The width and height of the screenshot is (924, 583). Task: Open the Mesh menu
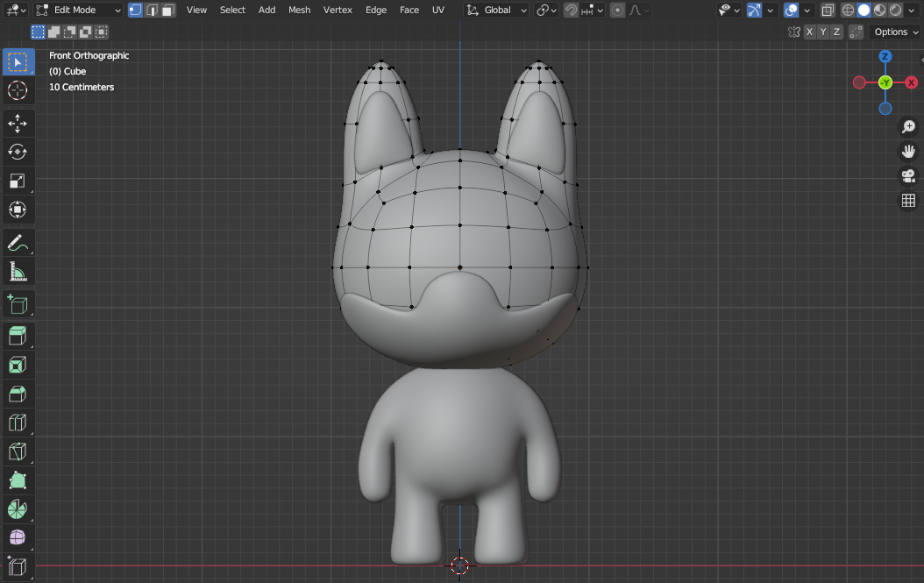click(299, 11)
